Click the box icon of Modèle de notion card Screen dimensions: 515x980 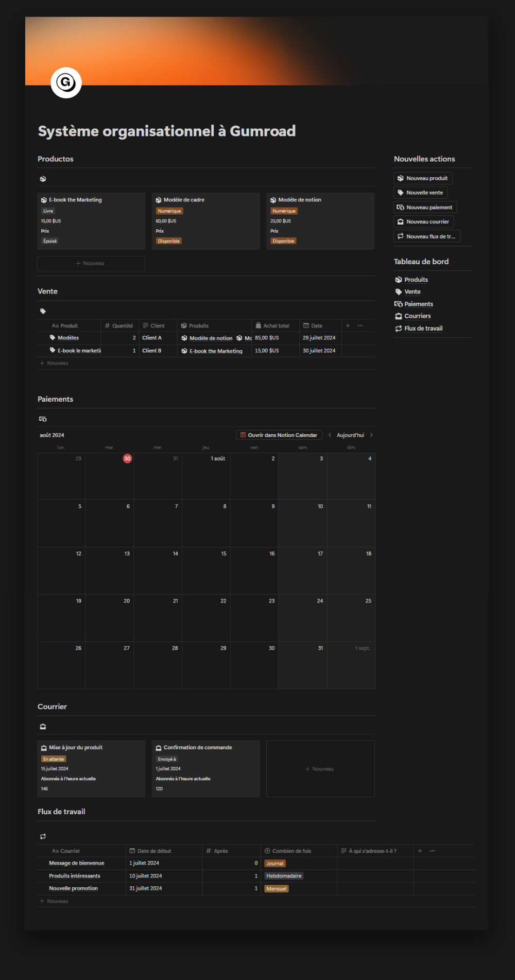click(273, 200)
